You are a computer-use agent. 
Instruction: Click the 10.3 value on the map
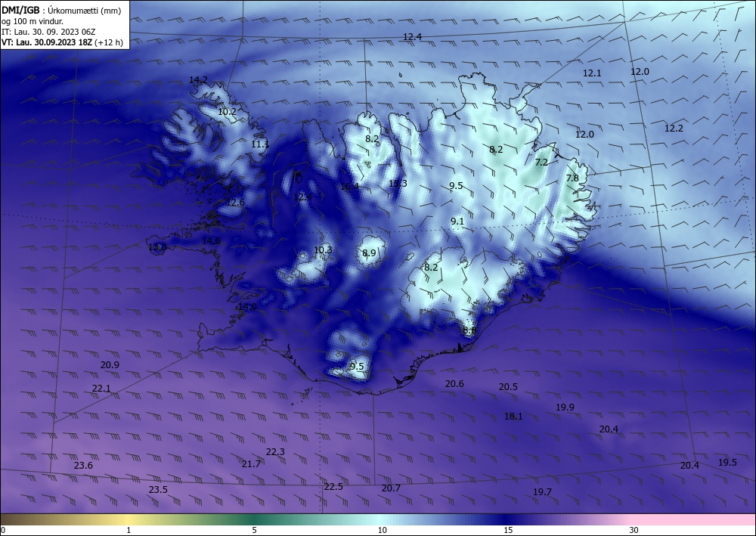point(323,249)
